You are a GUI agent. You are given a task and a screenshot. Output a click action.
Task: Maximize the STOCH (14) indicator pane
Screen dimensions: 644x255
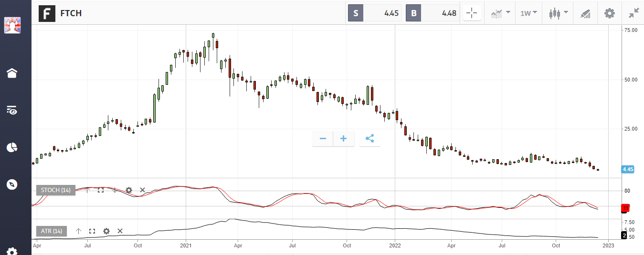point(101,190)
